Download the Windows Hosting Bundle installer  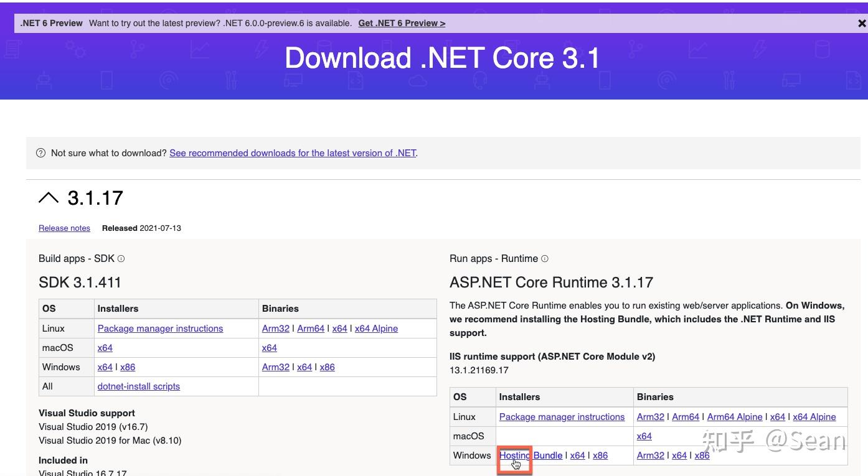(x=531, y=455)
